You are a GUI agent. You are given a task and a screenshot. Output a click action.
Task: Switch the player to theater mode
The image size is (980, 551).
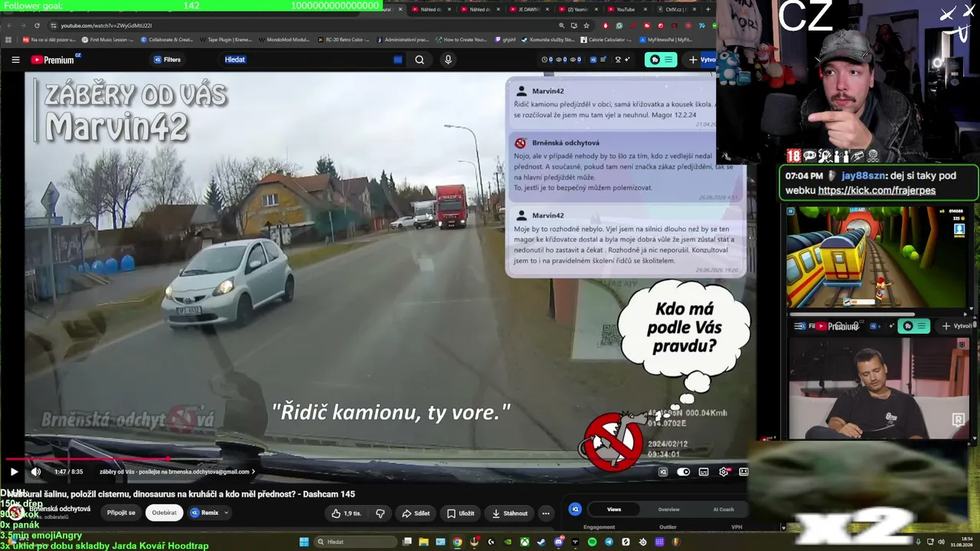click(743, 472)
